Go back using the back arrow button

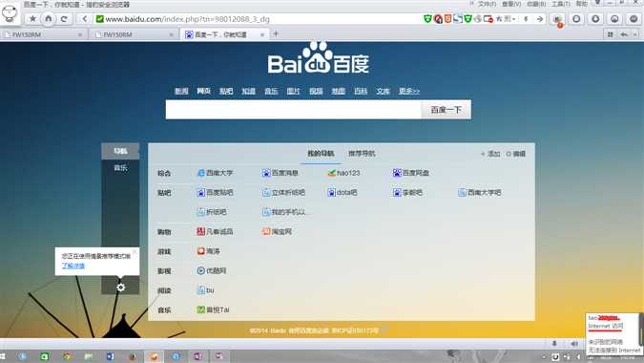pos(84,18)
